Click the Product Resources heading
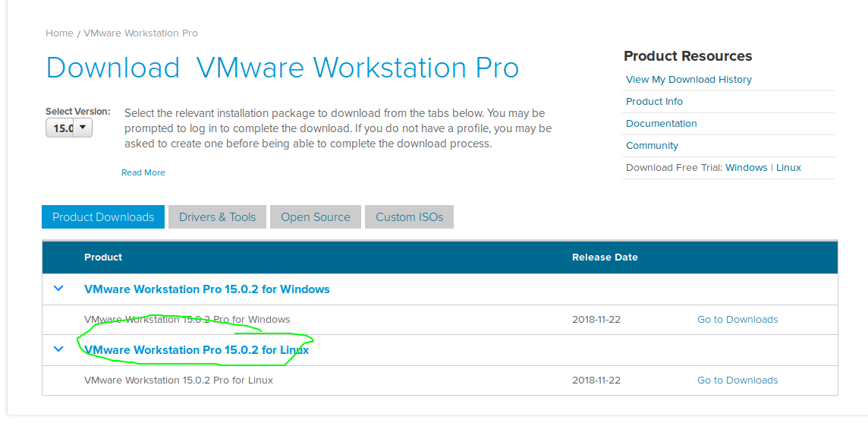Viewport: 868px width, 439px height. (x=687, y=56)
